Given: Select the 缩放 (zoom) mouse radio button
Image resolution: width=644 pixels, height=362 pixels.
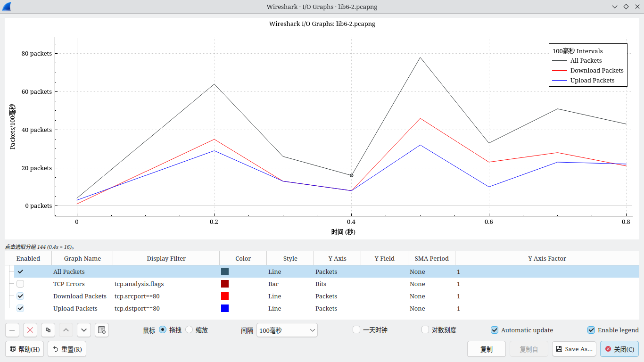Looking at the screenshot, I should [x=190, y=330].
